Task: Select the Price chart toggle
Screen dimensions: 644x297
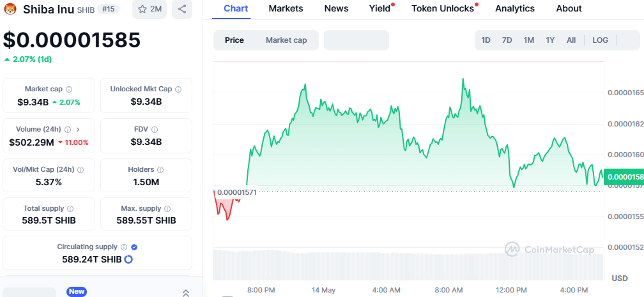Action: pyautogui.click(x=234, y=40)
